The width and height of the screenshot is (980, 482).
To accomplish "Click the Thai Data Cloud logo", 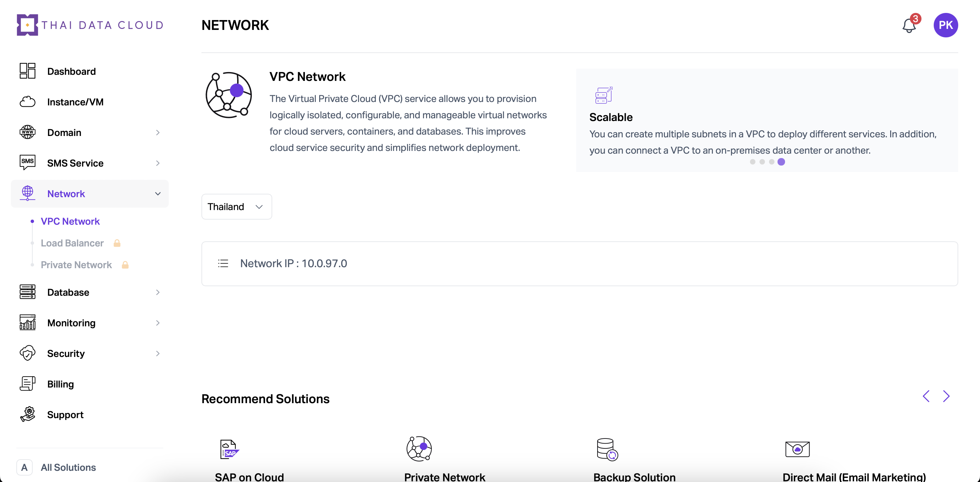I will tap(90, 25).
